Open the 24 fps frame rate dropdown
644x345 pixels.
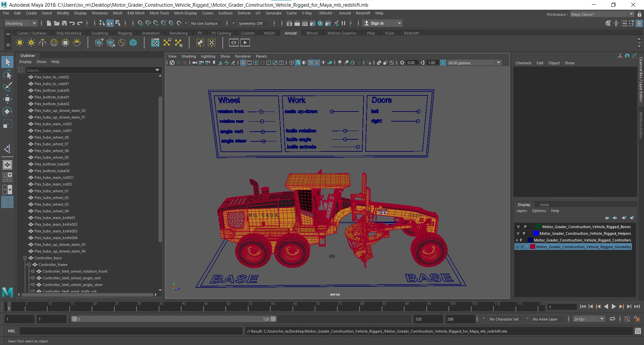click(589, 319)
